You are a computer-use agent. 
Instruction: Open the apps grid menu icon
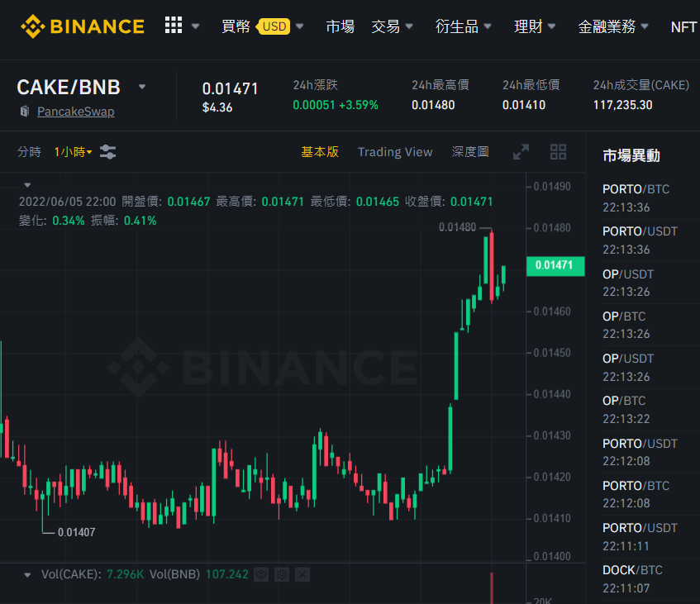click(174, 26)
